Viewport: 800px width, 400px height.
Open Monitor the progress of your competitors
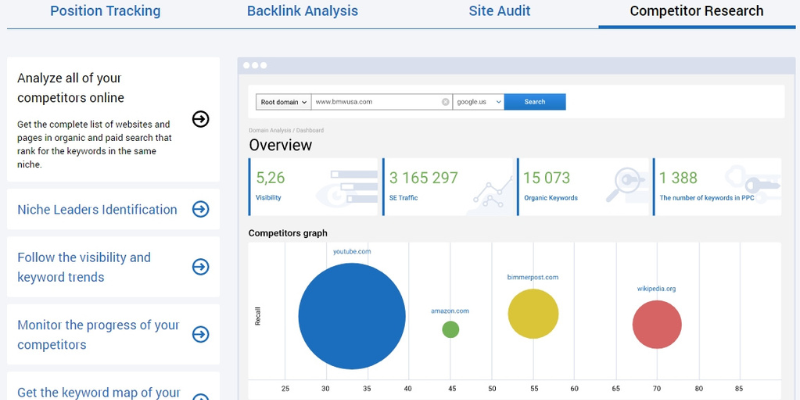(98, 335)
